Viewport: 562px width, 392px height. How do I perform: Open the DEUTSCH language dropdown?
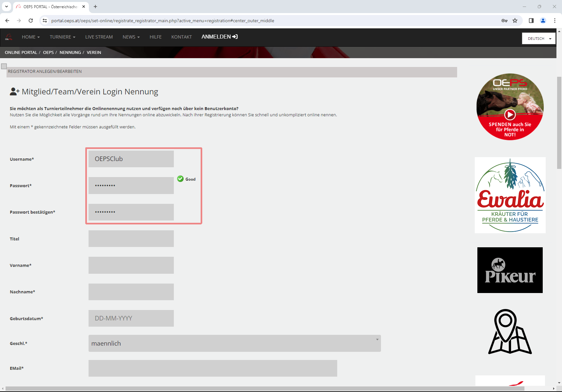click(x=538, y=39)
